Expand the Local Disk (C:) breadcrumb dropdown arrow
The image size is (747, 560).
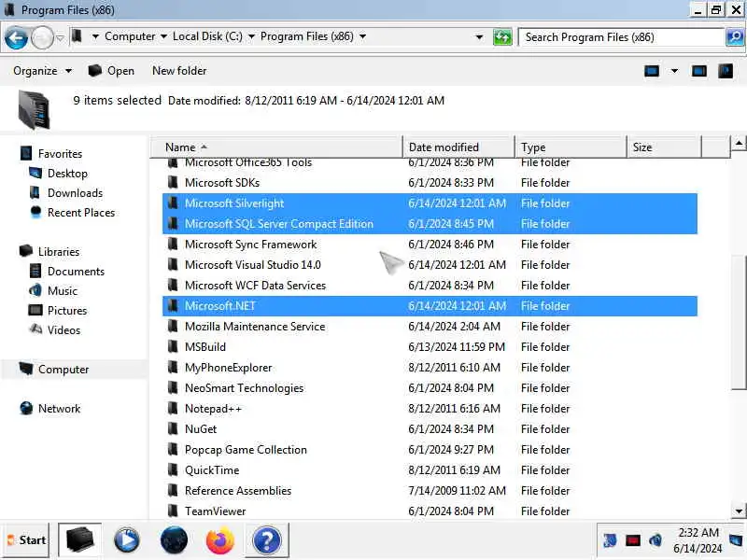click(251, 36)
